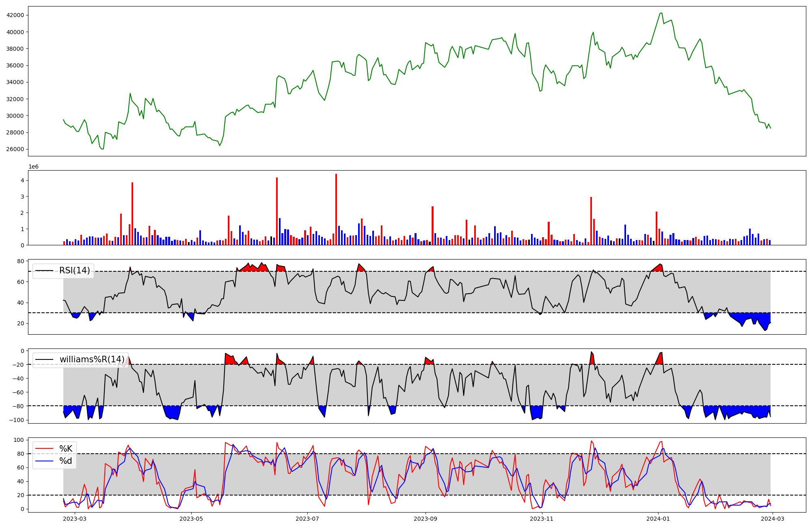The height and width of the screenshot is (528, 812).
Task: Click the 26000 price axis tick label
Action: coord(15,149)
